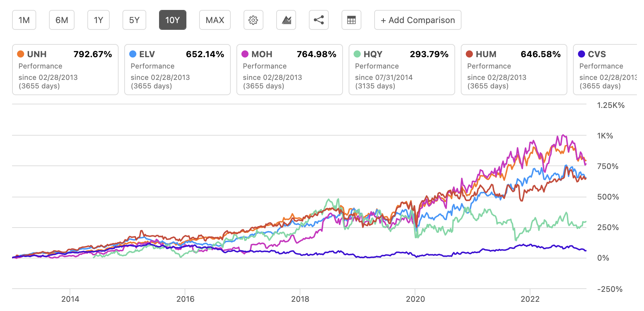
Task: Click the share icon
Action: (x=319, y=20)
